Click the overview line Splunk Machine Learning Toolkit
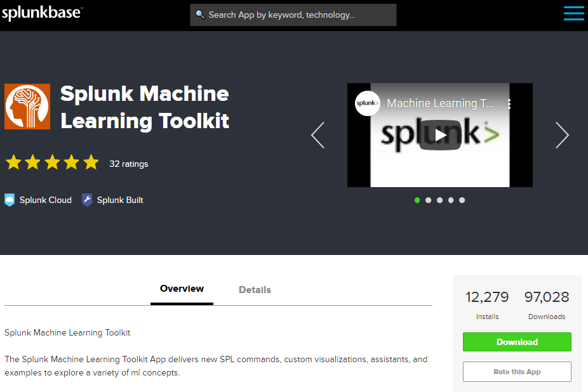Viewport: 588px width, 392px height. point(67,332)
